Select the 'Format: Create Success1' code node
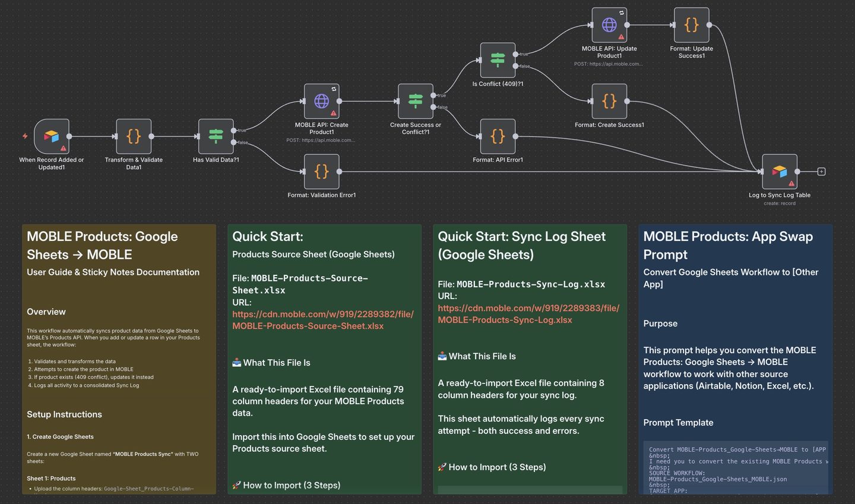The height and width of the screenshot is (504, 855). coord(609,102)
